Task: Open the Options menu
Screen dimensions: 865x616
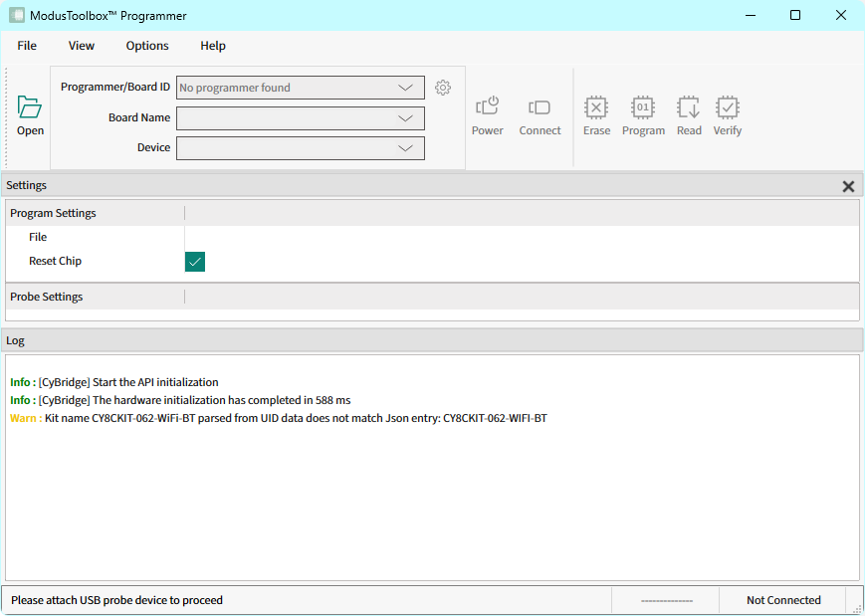Action: 147,46
